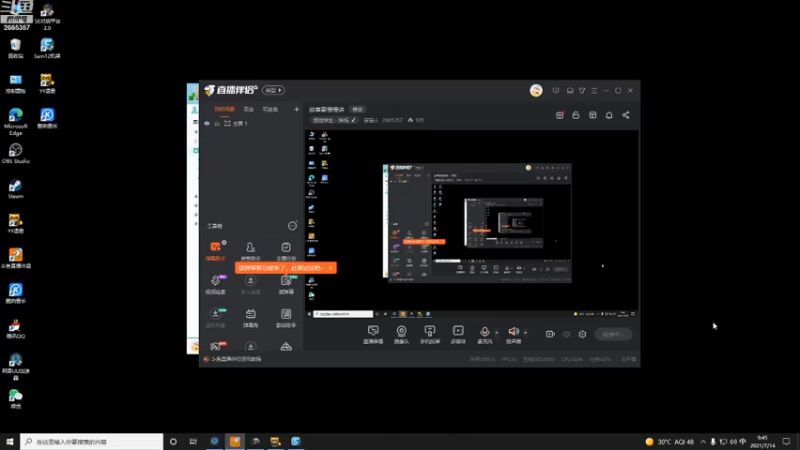Open the weather widget on the taskbar
Viewport: 800px width, 450px height.
point(670,442)
